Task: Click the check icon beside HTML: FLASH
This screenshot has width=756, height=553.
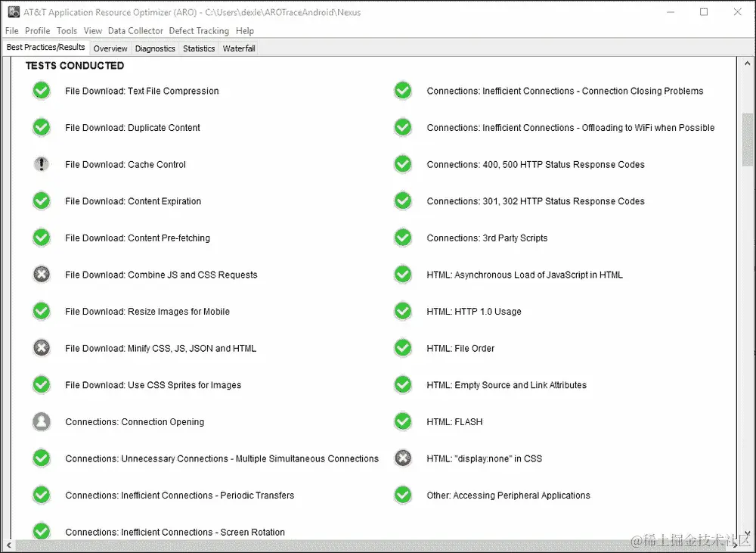Action: point(403,421)
